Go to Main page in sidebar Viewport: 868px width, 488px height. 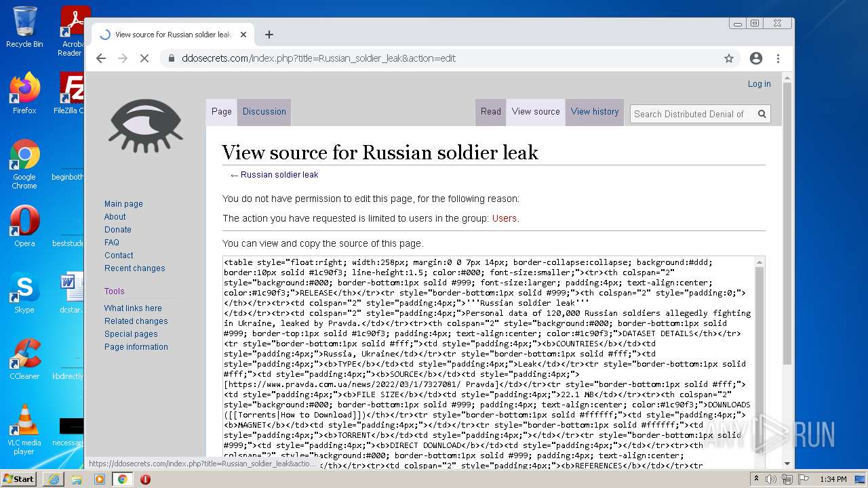[x=123, y=204]
